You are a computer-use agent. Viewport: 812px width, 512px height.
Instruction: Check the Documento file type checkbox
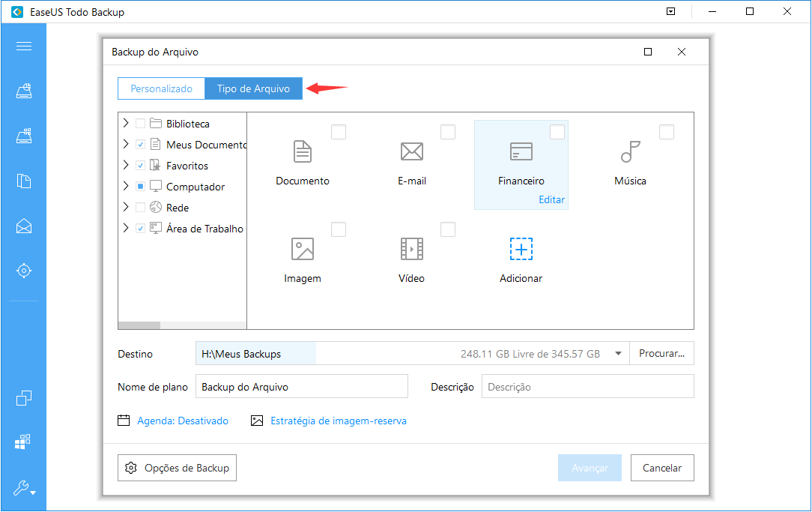[338, 132]
